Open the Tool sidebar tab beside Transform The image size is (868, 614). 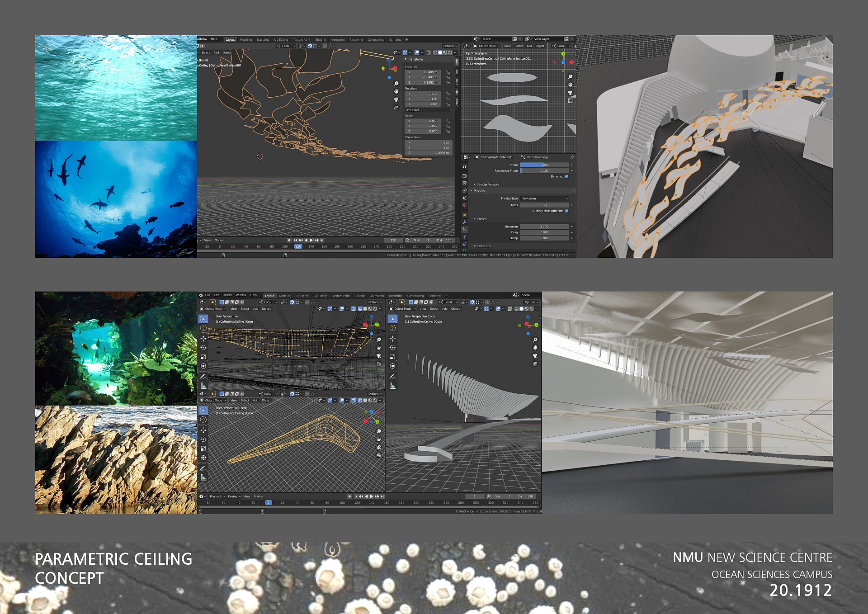tap(457, 71)
